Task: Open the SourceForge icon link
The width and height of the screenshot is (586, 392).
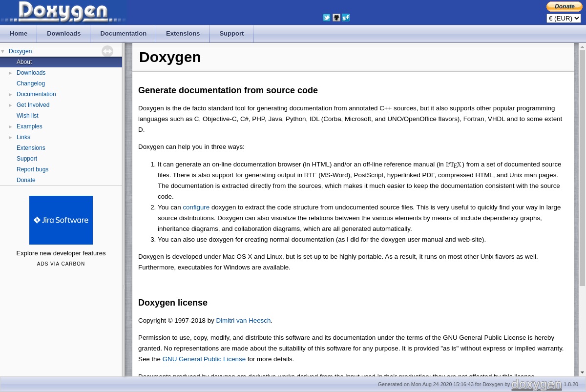Action: (x=346, y=18)
